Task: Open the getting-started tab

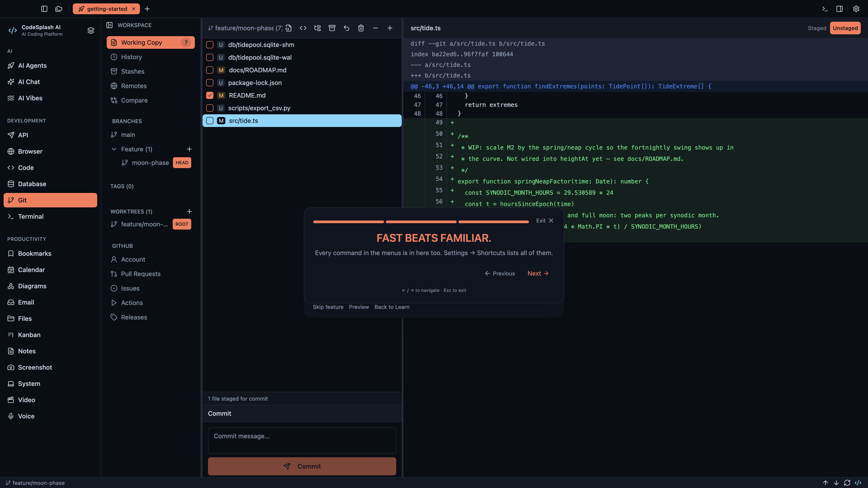Action: click(106, 9)
